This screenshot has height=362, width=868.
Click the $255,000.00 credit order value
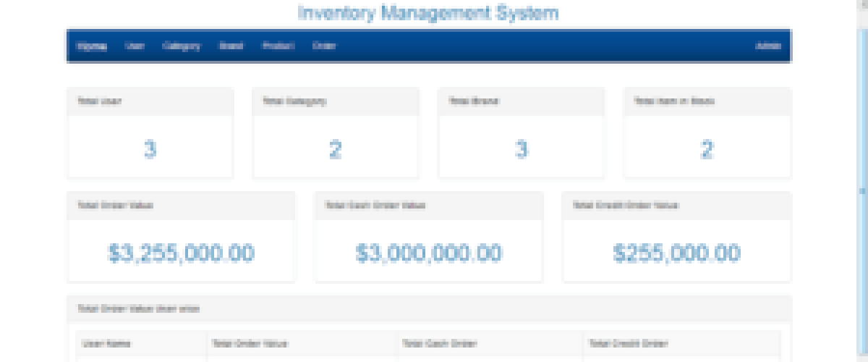pyautogui.click(x=676, y=253)
